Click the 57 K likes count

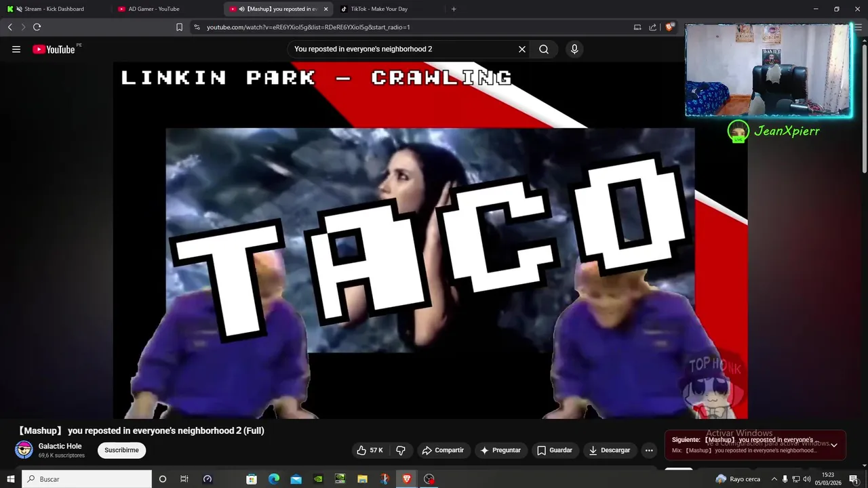376,450
